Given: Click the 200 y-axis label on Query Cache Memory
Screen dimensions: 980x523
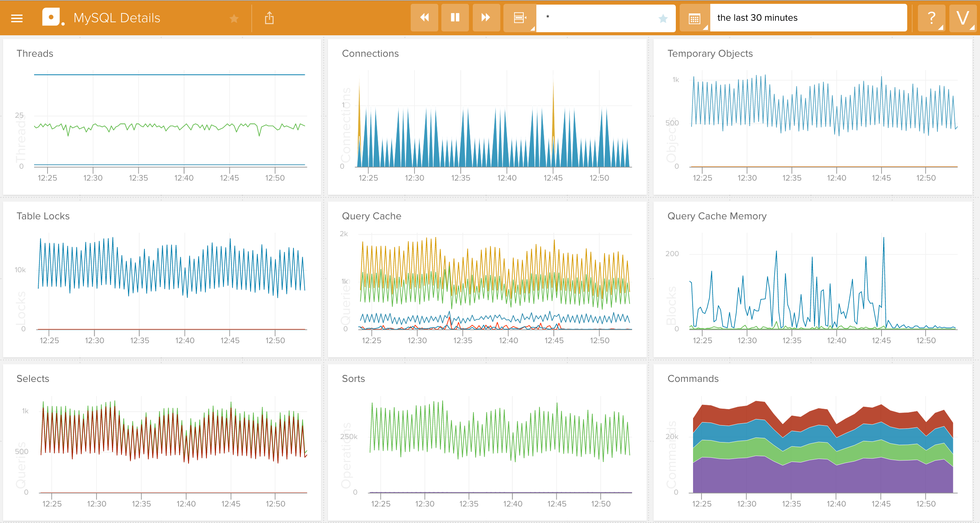Looking at the screenshot, I should click(x=672, y=254).
